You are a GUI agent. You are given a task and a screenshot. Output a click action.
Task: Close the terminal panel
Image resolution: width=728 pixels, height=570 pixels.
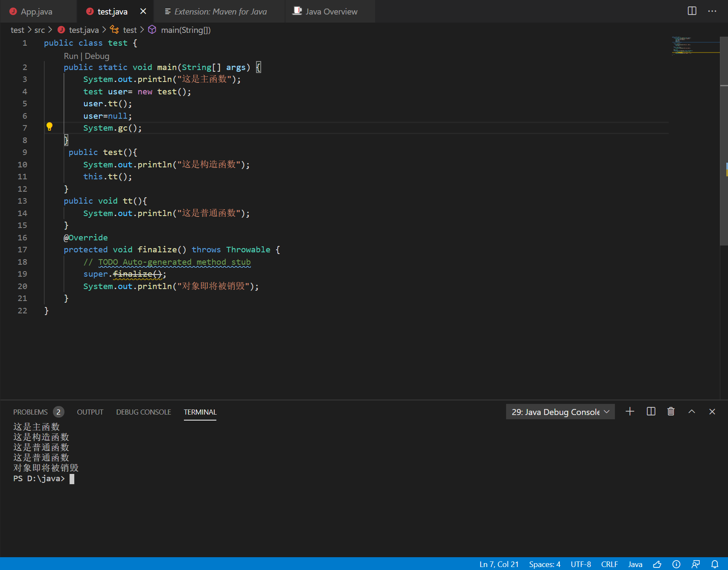(712, 411)
